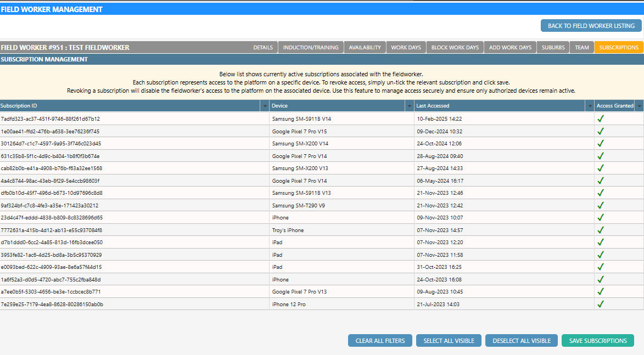Image resolution: width=644 pixels, height=355 pixels.
Task: Click Deselect All Visible button
Action: 521,341
